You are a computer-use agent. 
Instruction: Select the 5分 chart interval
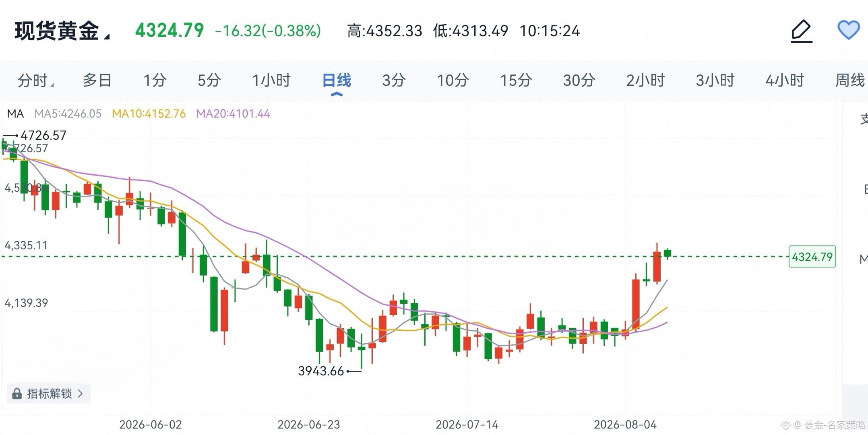[x=209, y=80]
